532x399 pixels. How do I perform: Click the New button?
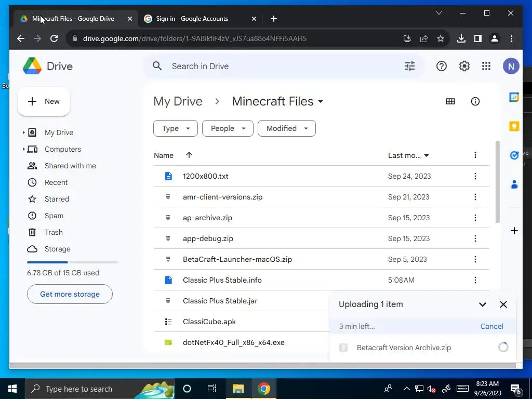44,101
